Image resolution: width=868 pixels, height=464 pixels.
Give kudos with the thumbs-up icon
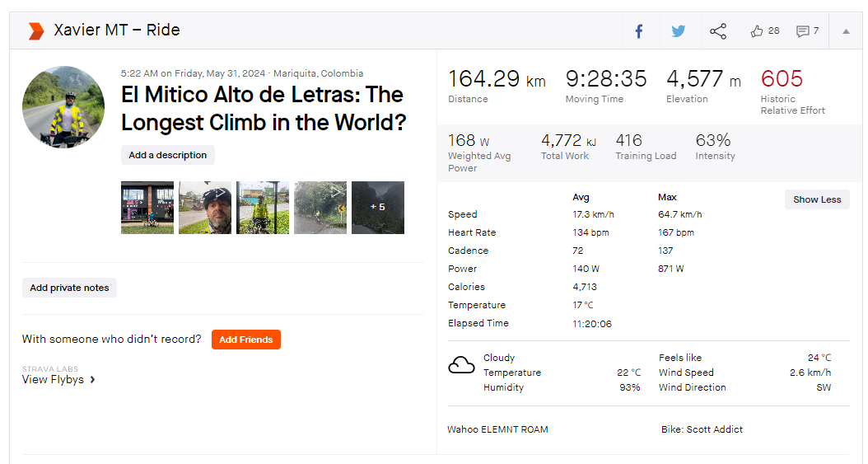[757, 31]
